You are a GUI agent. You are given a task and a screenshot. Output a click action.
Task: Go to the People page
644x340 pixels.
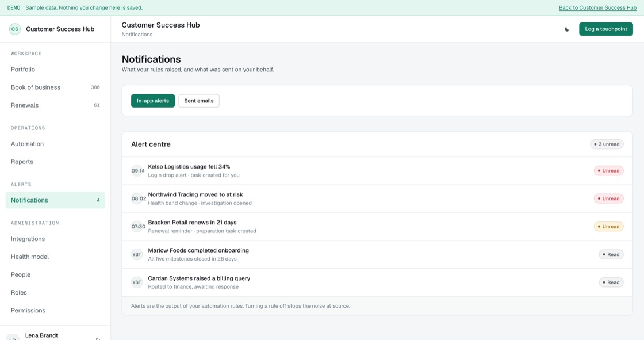coord(55,274)
